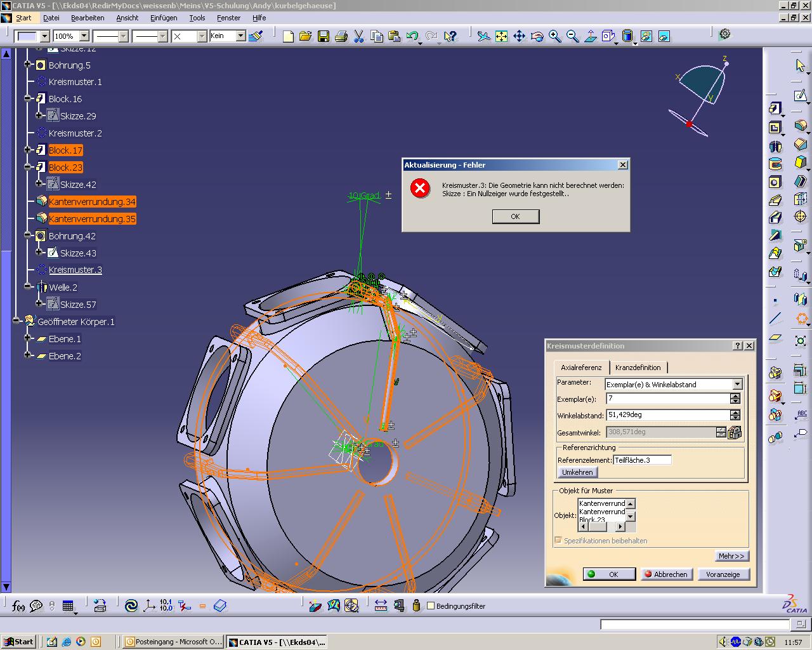Cut selection with scissors icon
The width and height of the screenshot is (812, 650).
(x=358, y=36)
